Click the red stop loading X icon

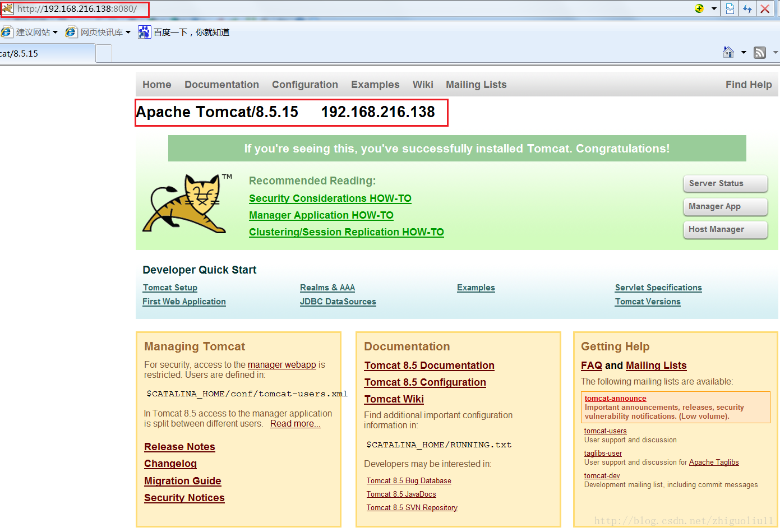tap(765, 9)
